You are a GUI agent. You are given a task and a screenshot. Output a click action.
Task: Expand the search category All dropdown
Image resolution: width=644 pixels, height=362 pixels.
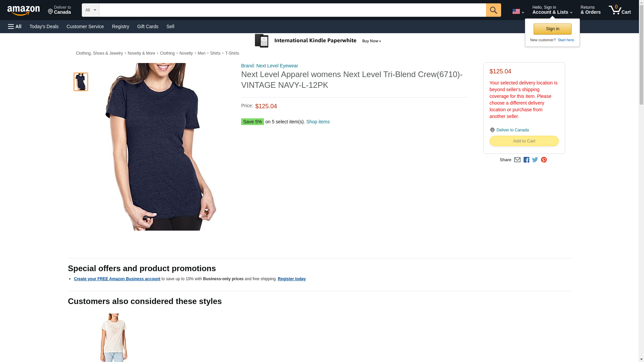click(90, 10)
